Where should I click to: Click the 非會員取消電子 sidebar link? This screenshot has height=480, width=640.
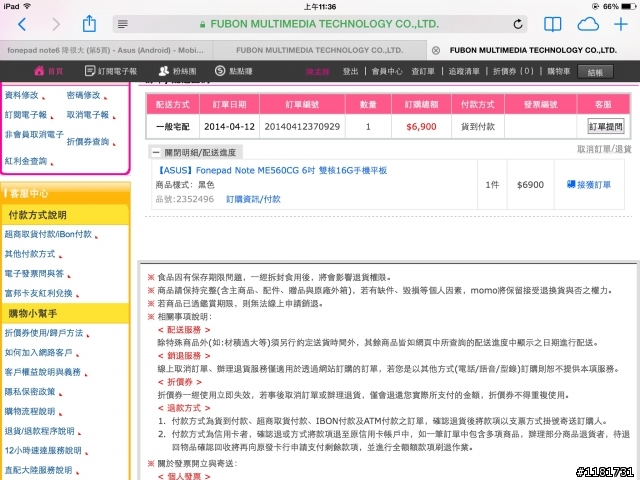pos(34,135)
